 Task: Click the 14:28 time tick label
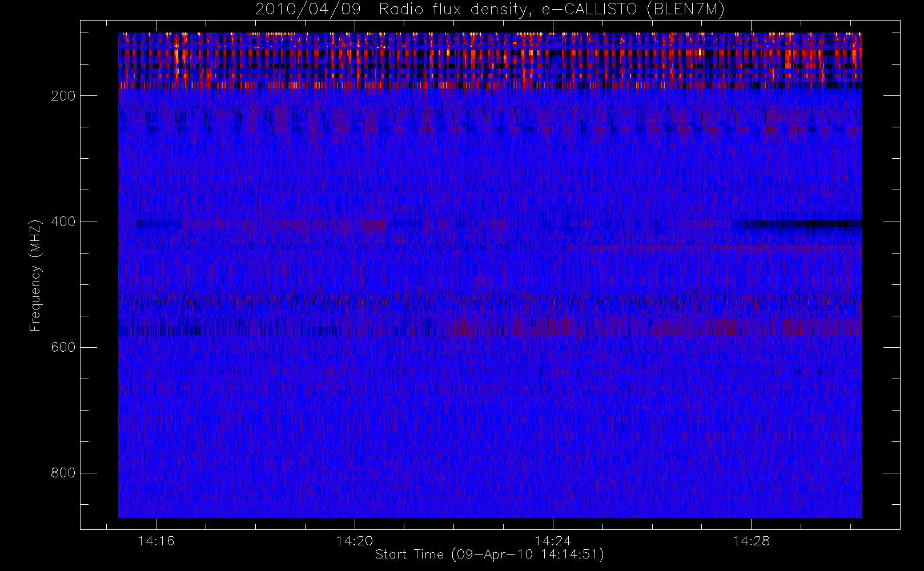pyautogui.click(x=752, y=541)
